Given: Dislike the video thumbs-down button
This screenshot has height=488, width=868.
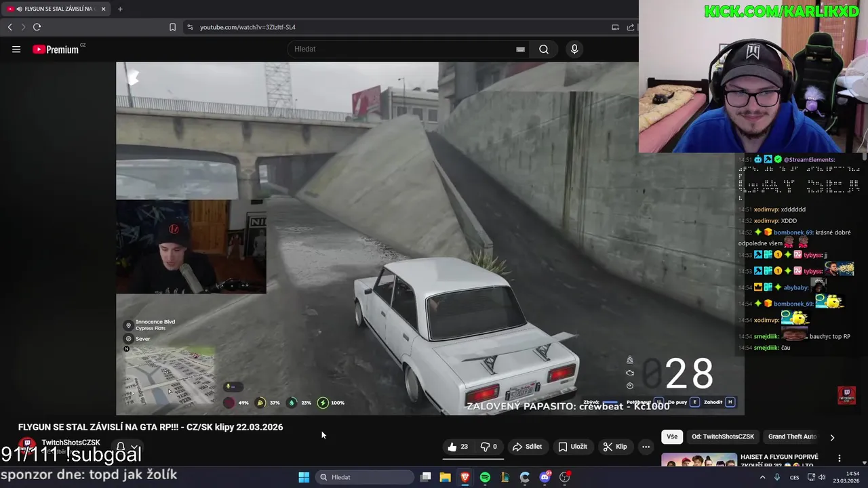Looking at the screenshot, I should pyautogui.click(x=489, y=447).
